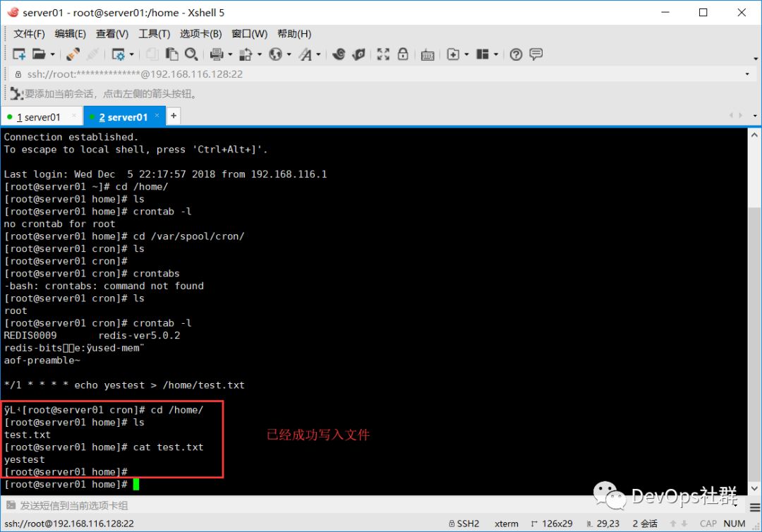Click the 2 会话 status entry
762x532 pixels.
coord(645,524)
